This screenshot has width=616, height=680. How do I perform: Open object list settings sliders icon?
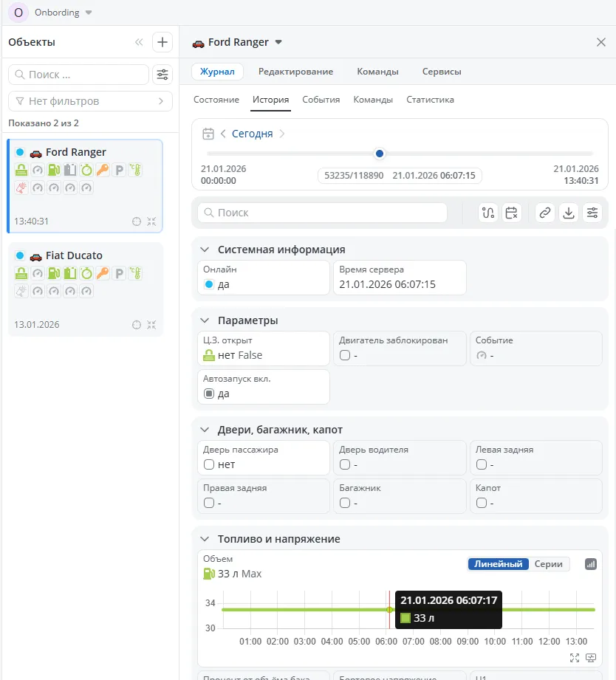click(x=162, y=75)
